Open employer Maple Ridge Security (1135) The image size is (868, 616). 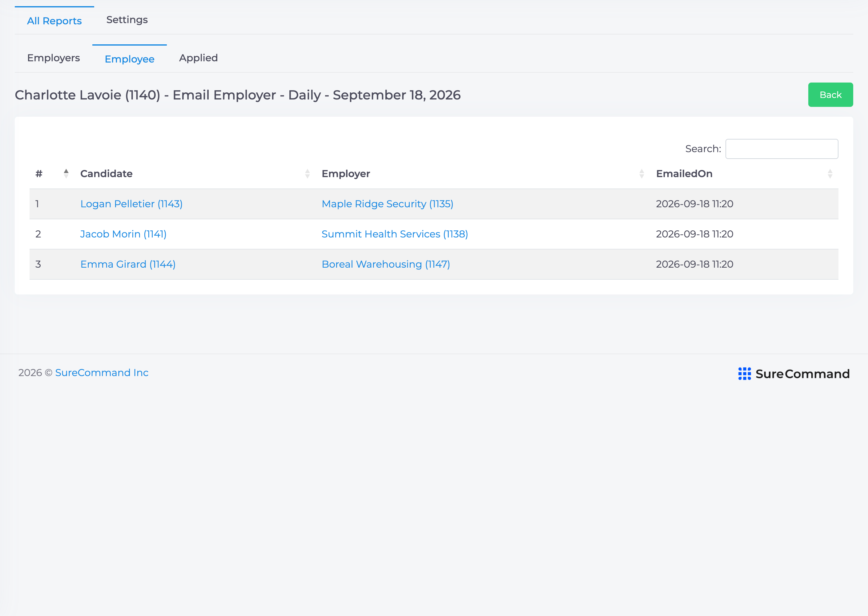tap(388, 204)
